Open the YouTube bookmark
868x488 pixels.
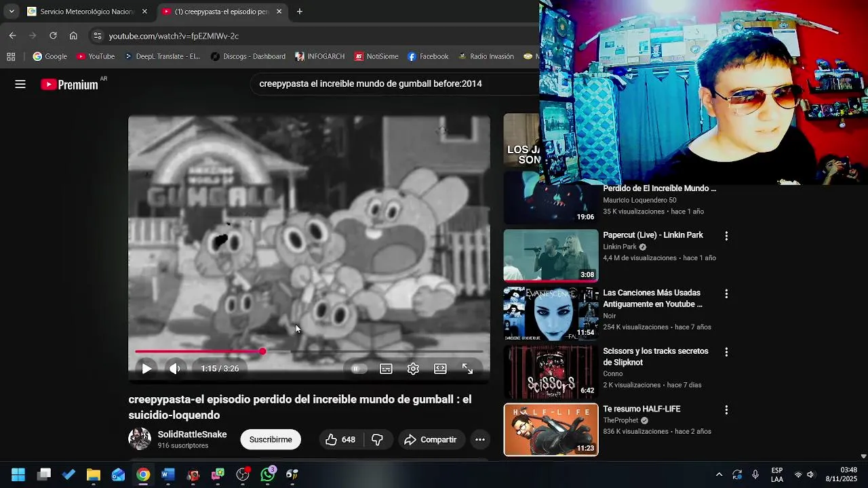(x=96, y=56)
